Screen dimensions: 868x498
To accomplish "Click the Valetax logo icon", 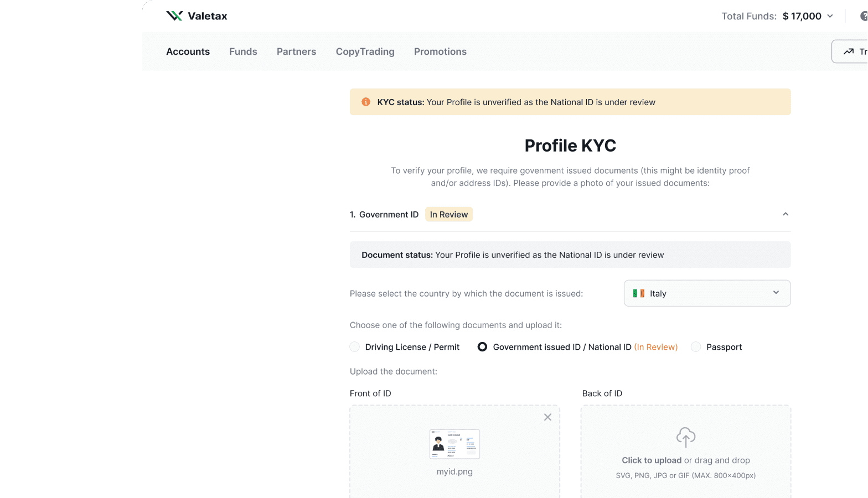I will (174, 16).
